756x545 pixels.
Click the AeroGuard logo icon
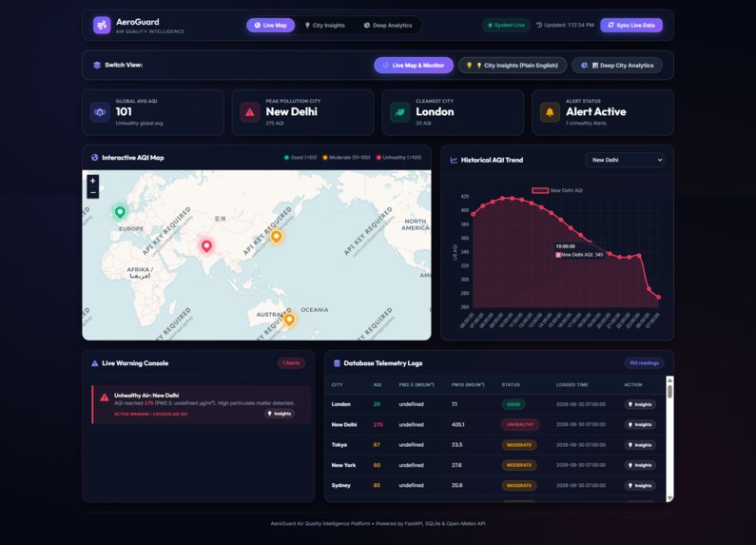point(102,25)
